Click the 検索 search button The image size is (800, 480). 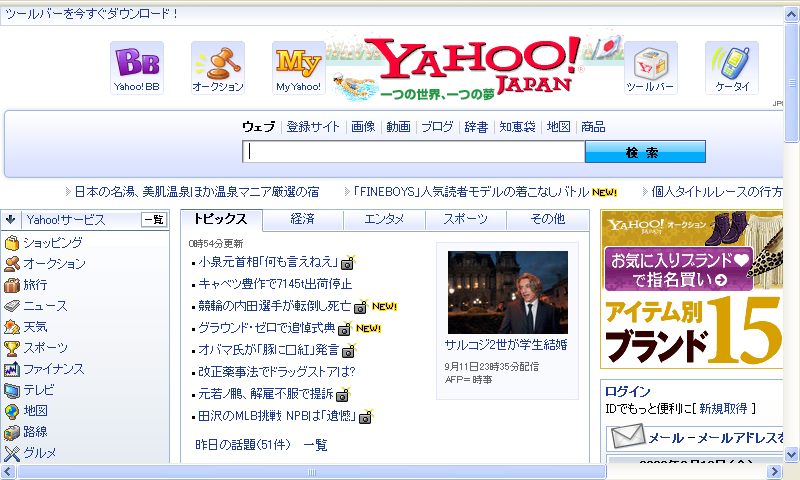645,152
